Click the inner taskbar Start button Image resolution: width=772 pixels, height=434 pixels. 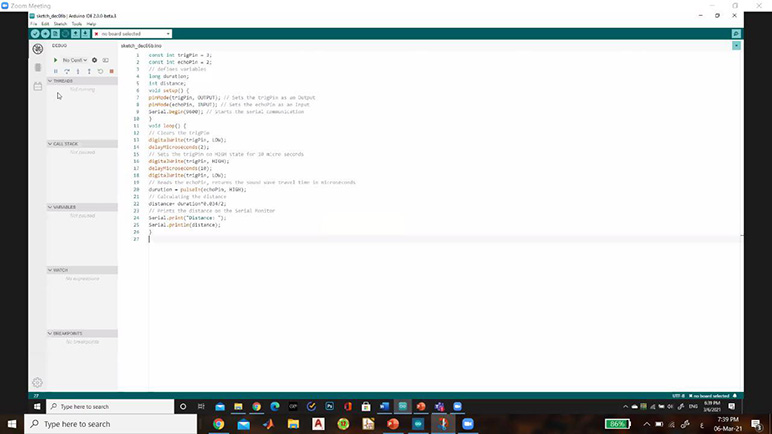click(x=37, y=406)
